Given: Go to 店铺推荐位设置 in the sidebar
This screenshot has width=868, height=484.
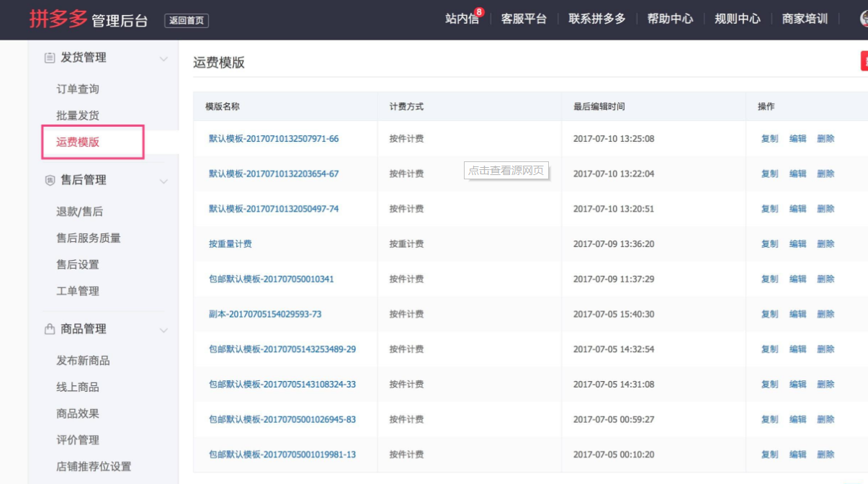Looking at the screenshot, I should pos(94,467).
